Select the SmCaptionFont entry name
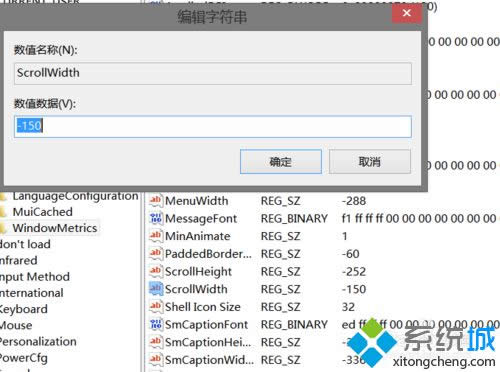Image resolution: width=500 pixels, height=372 pixels. click(x=206, y=325)
